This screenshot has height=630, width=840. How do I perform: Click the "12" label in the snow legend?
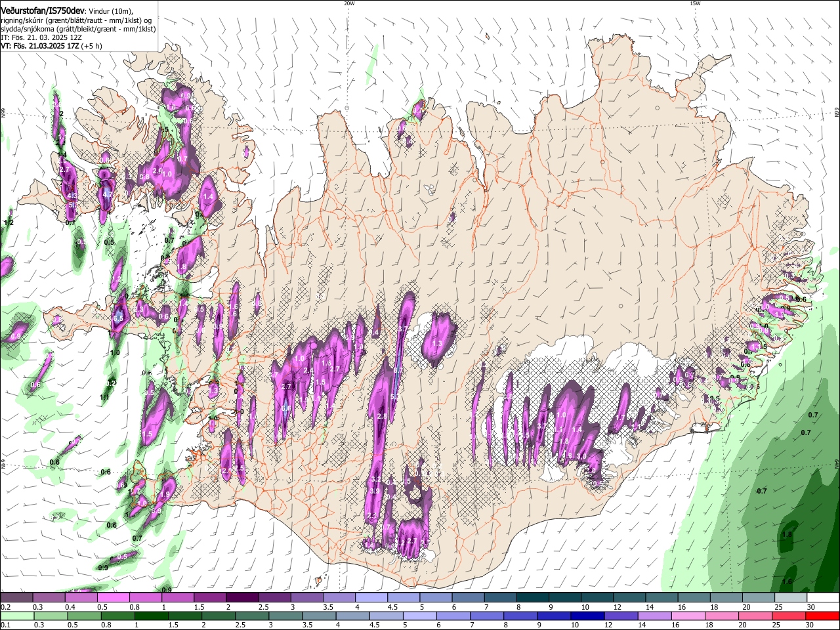coord(618,607)
